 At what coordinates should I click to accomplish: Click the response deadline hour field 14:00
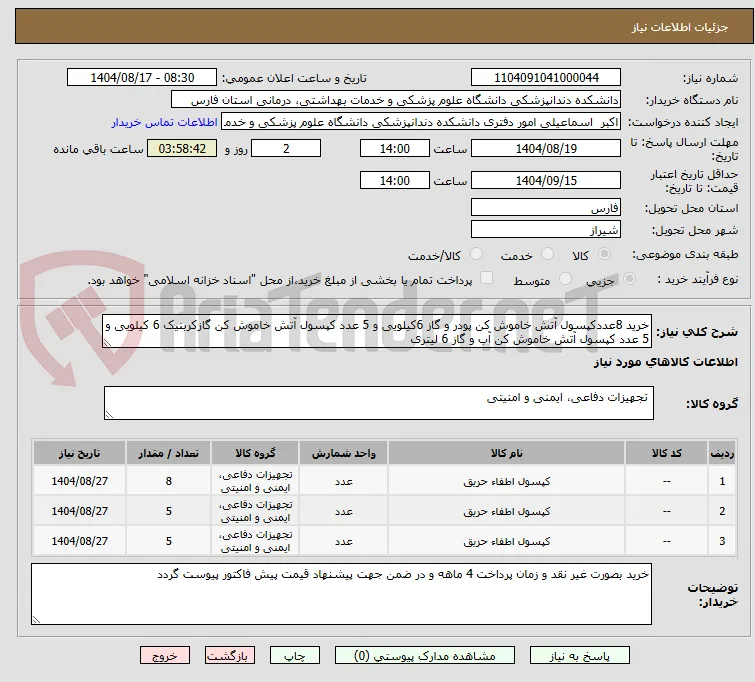click(x=395, y=148)
